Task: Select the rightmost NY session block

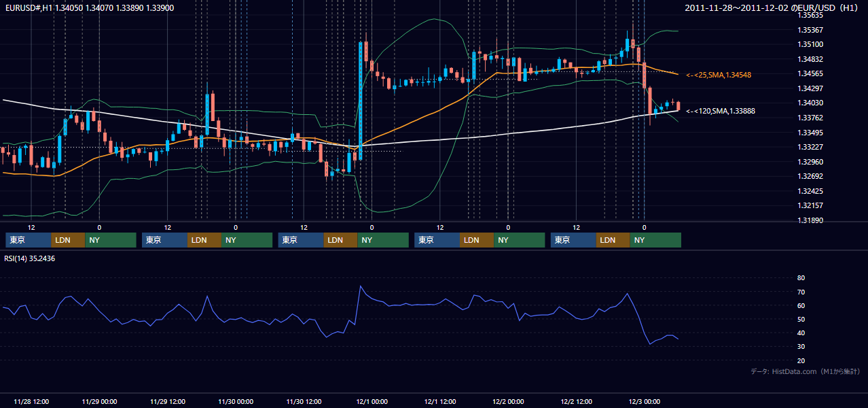Action: click(x=655, y=240)
